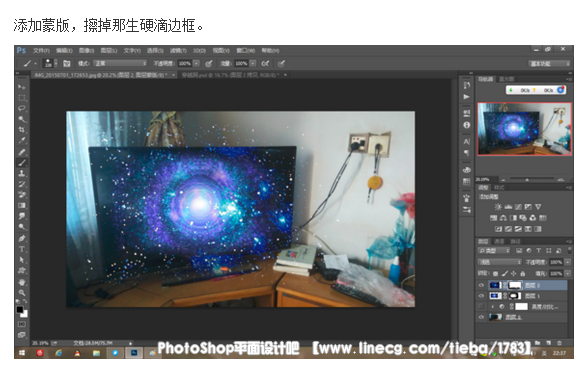
Task: Change the screen mode icon
Action: click(x=22, y=335)
